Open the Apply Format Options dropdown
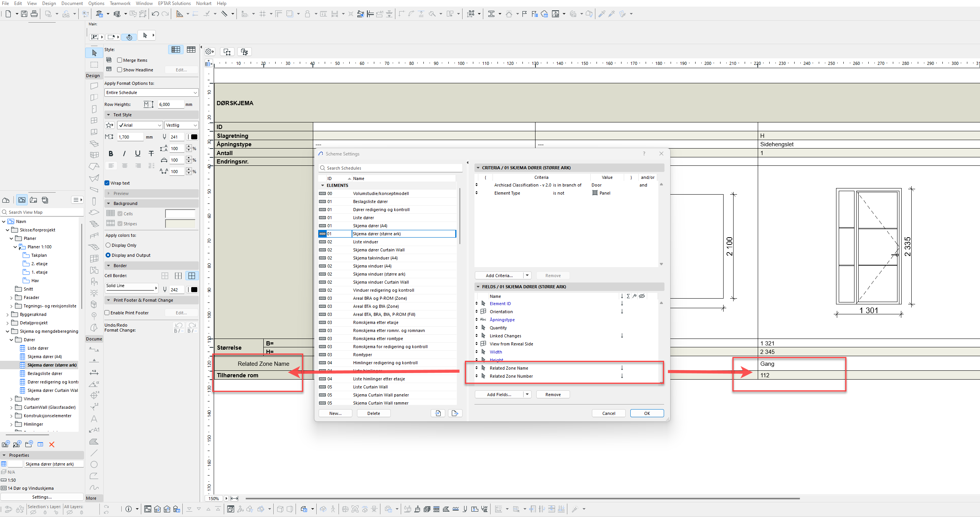Image resolution: width=980 pixels, height=517 pixels. pos(151,92)
